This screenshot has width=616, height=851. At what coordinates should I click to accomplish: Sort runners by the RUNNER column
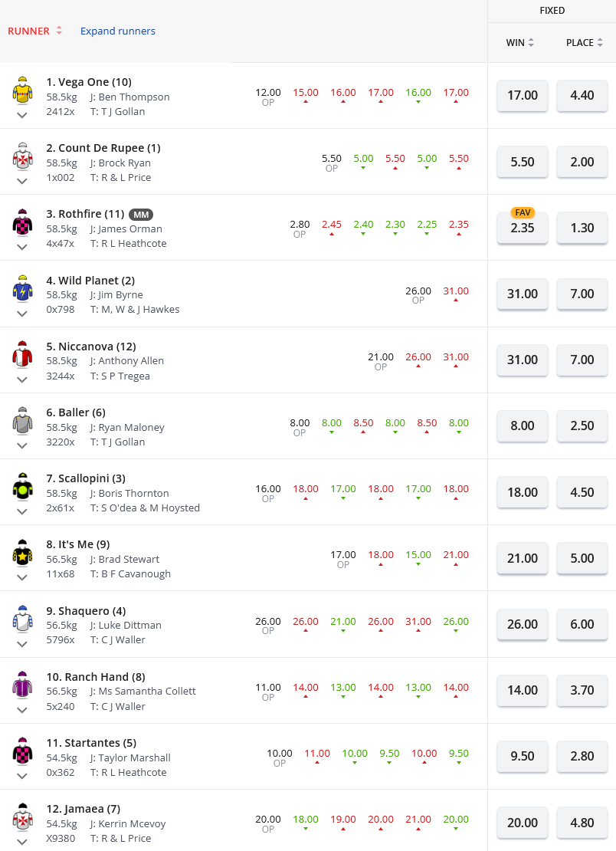pos(34,31)
